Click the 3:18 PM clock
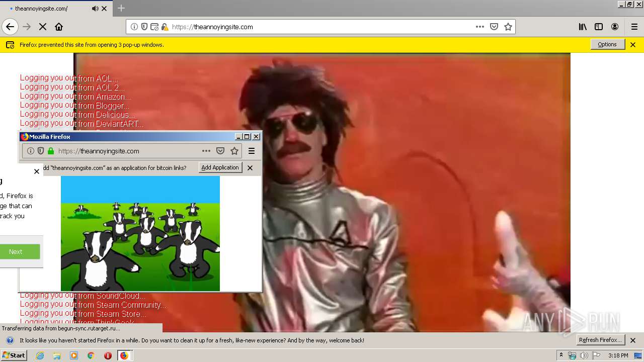644x362 pixels. 618,355
